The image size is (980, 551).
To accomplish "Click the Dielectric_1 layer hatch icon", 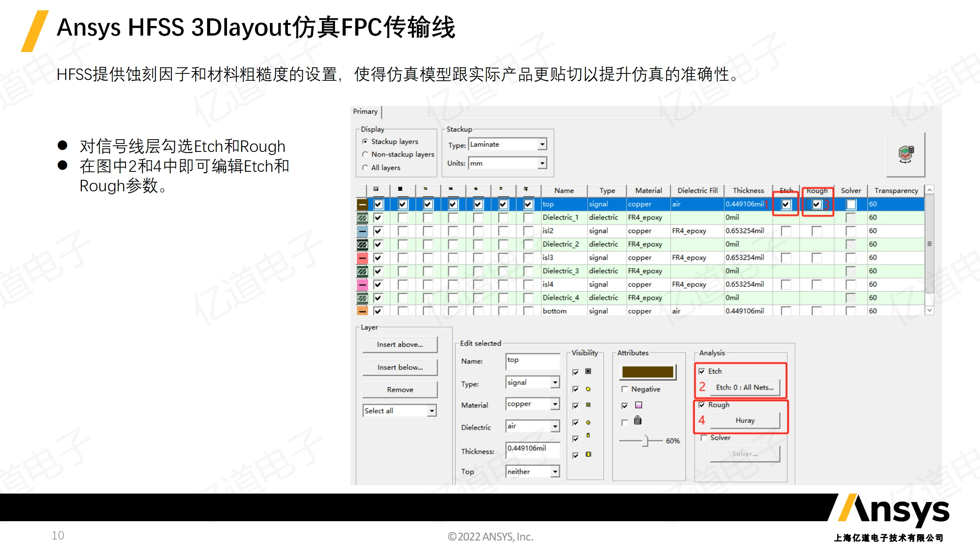I will [362, 218].
